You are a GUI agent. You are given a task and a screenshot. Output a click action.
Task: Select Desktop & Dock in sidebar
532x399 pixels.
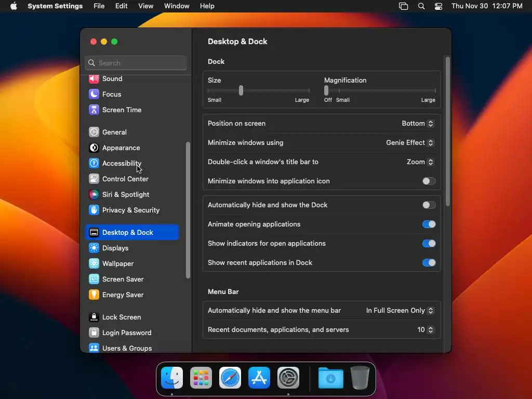[x=132, y=232]
